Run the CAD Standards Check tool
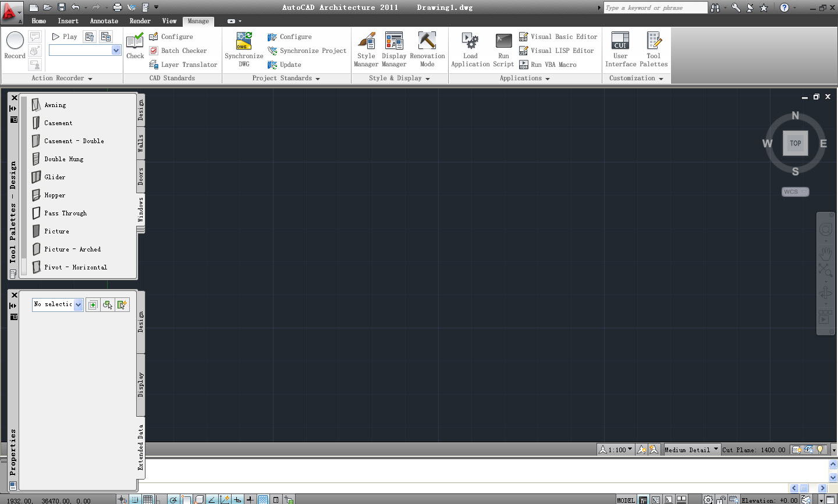 pos(135,46)
